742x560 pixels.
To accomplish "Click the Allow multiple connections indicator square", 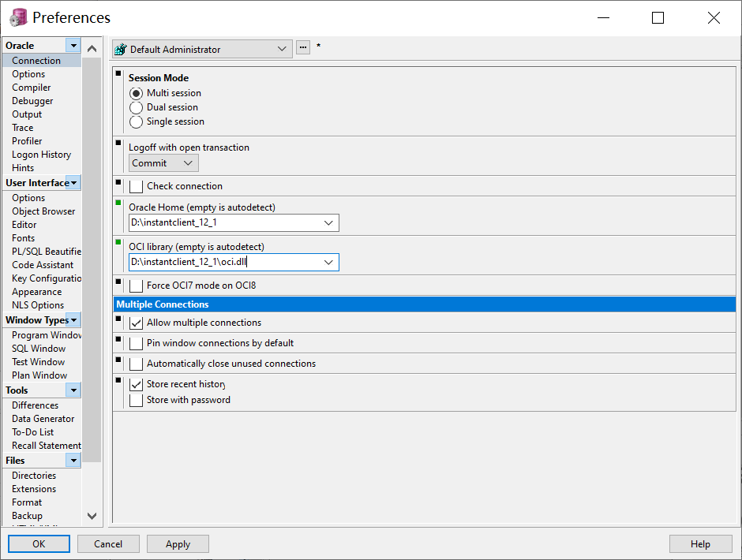I will click(118, 319).
